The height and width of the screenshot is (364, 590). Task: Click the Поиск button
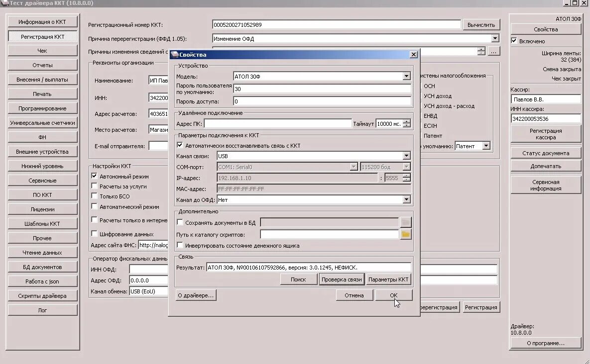tap(298, 279)
